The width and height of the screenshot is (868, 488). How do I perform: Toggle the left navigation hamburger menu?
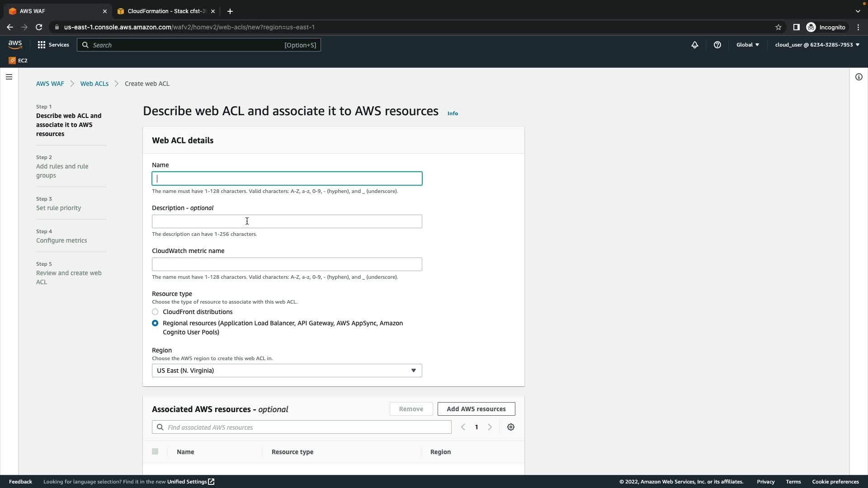pyautogui.click(x=9, y=77)
